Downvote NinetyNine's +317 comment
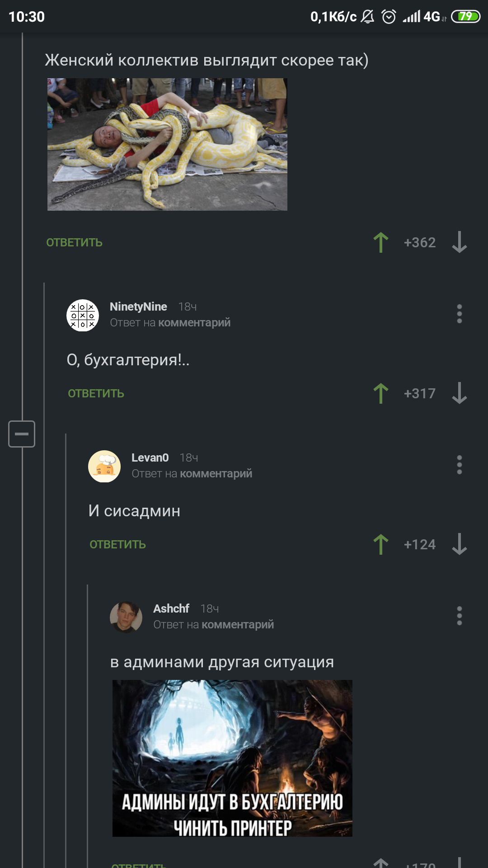 click(460, 393)
